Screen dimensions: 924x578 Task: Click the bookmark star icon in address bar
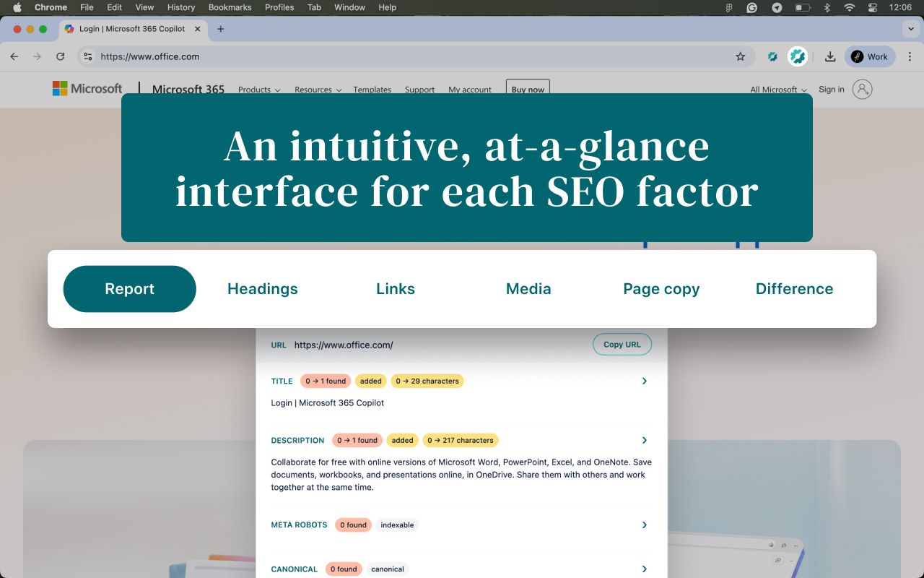(740, 56)
